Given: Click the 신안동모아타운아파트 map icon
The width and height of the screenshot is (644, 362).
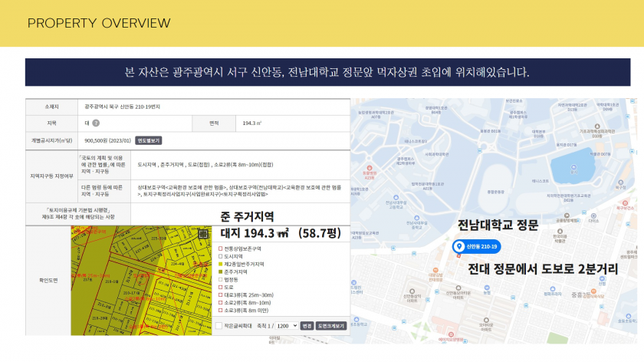Looking at the screenshot, I should (x=458, y=288).
